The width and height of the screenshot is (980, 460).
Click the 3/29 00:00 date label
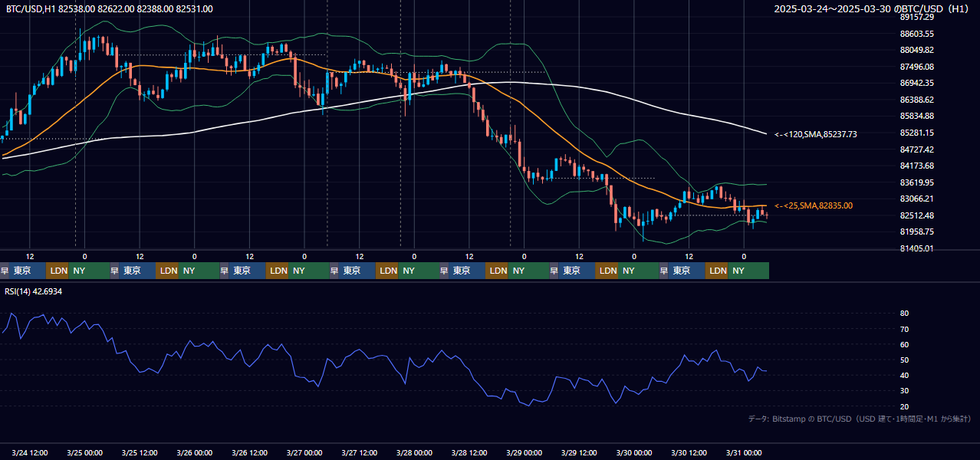525,452
